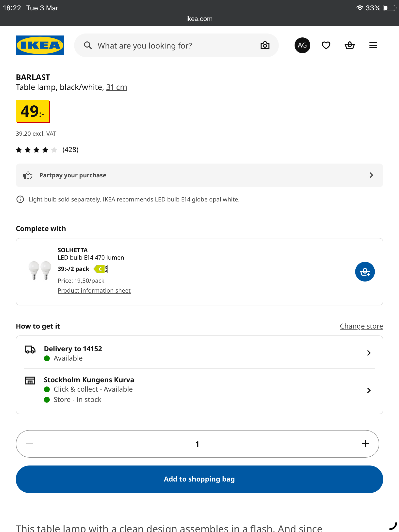Open the shopping bag icon in header
Screen dimensions: 399x532
point(350,45)
